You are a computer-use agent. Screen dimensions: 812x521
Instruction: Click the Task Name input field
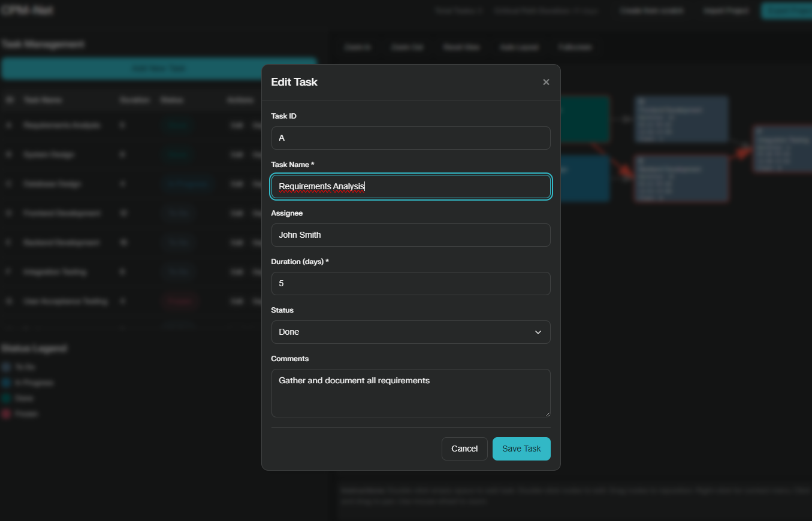point(410,186)
